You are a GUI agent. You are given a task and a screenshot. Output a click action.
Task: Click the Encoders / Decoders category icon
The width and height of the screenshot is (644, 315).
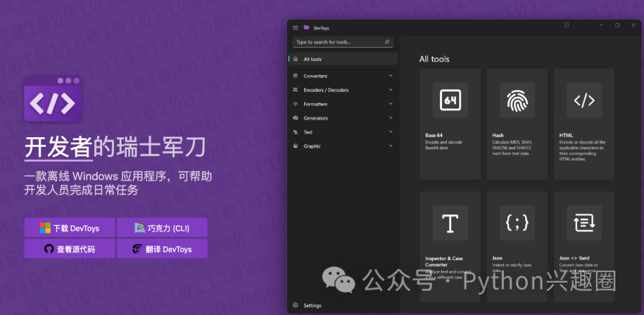[295, 90]
